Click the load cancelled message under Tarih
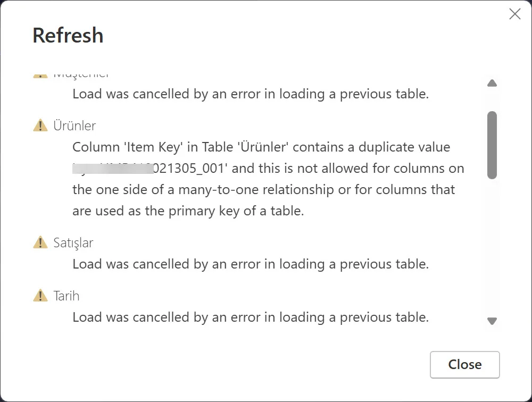 (x=250, y=317)
